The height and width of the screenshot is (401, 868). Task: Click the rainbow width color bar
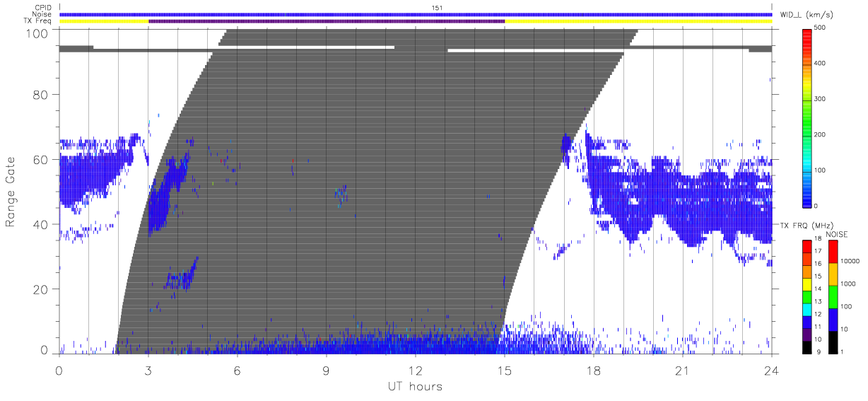point(808,117)
